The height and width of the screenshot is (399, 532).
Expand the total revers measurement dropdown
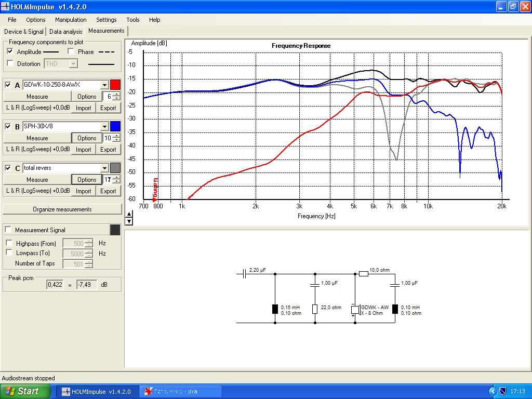[x=104, y=168]
